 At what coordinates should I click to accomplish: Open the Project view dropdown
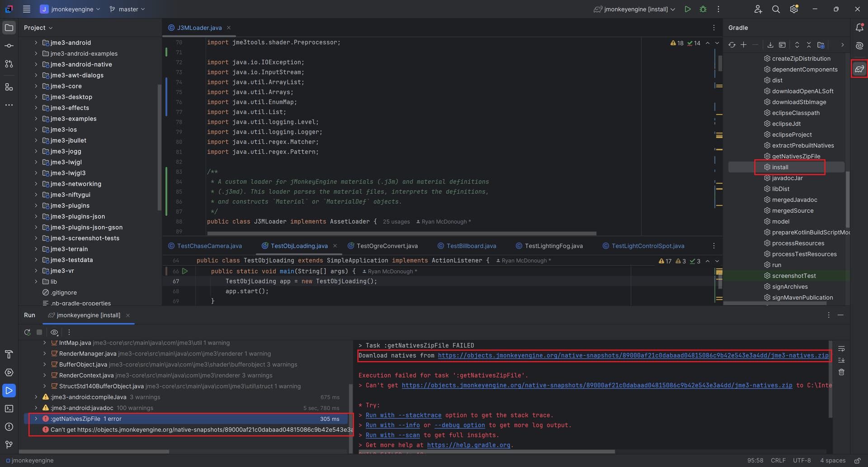[x=38, y=28]
